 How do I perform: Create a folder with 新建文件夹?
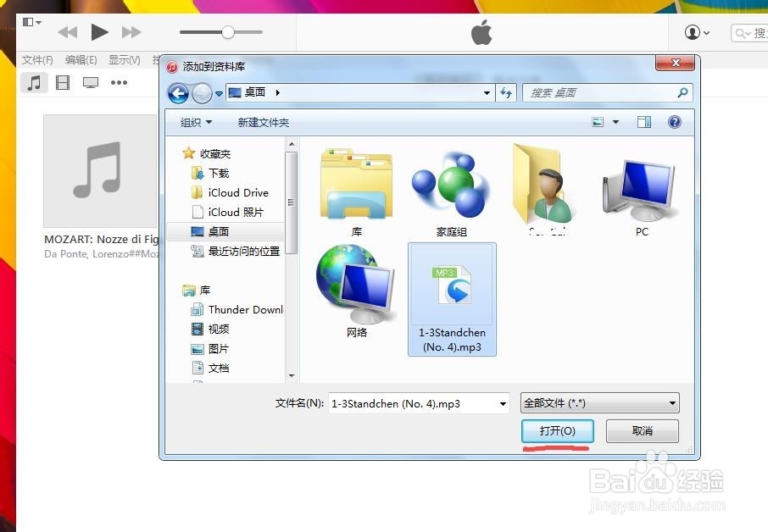[x=263, y=121]
